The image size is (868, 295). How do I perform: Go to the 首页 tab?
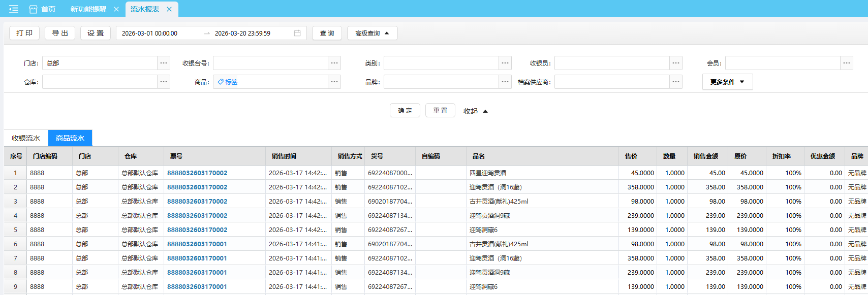[43, 9]
